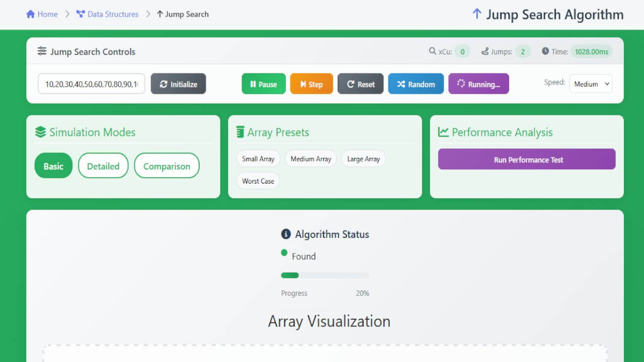Activate the Basic simulation mode

pos(53,165)
